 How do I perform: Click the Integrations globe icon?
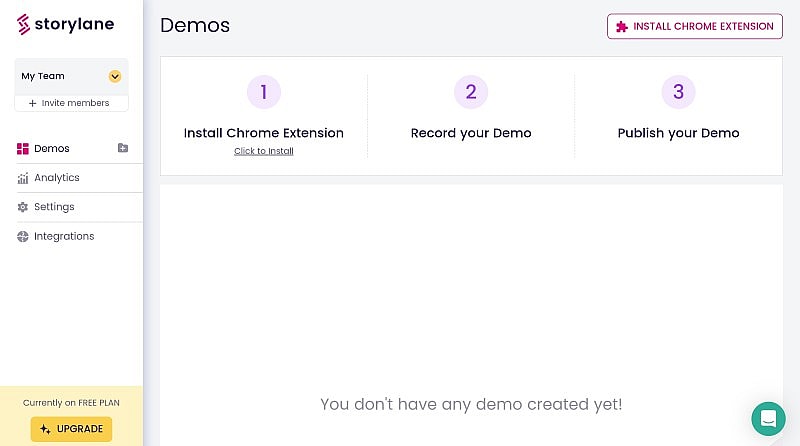pyautogui.click(x=23, y=237)
